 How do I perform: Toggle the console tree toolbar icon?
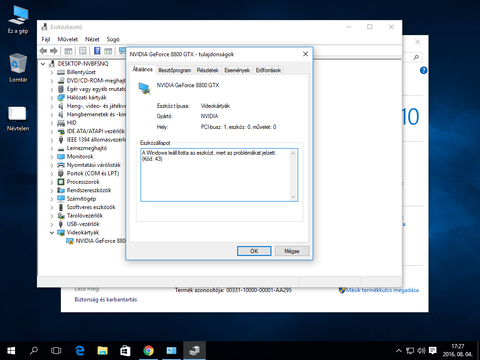coord(68,51)
